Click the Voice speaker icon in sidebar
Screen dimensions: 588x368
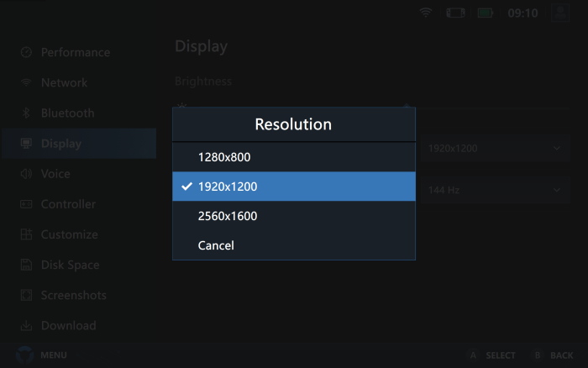(26, 174)
